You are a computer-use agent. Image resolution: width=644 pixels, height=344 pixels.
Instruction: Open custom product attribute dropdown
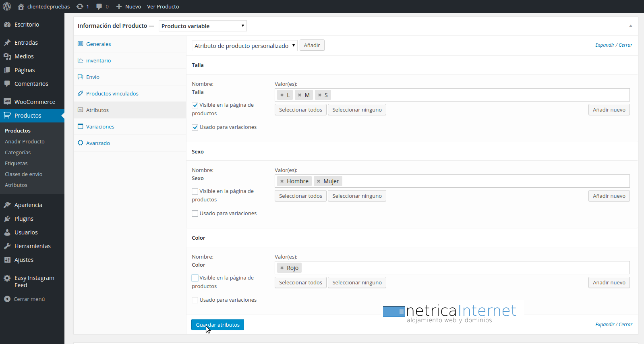244,46
